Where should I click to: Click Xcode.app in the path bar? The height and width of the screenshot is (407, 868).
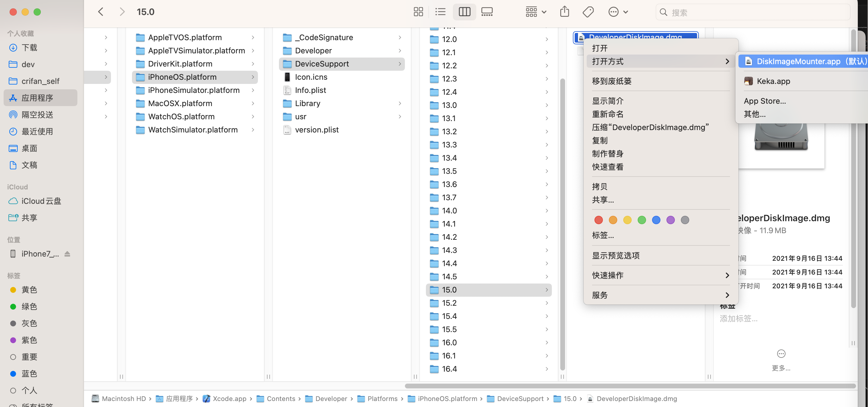(x=224, y=399)
